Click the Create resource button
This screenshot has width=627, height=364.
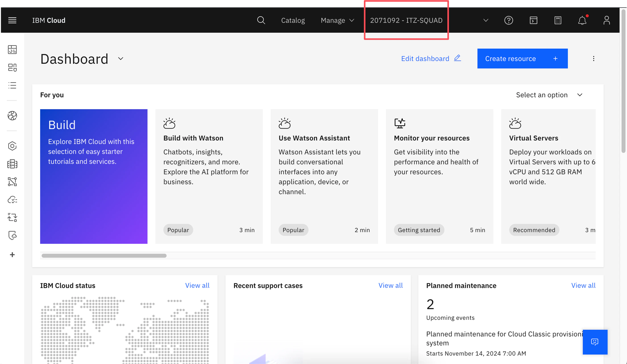[522, 58]
